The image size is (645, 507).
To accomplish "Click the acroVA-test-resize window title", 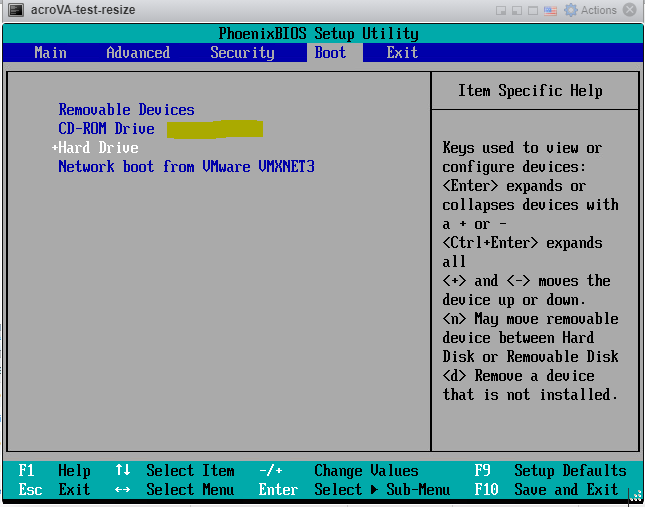I will [x=83, y=10].
